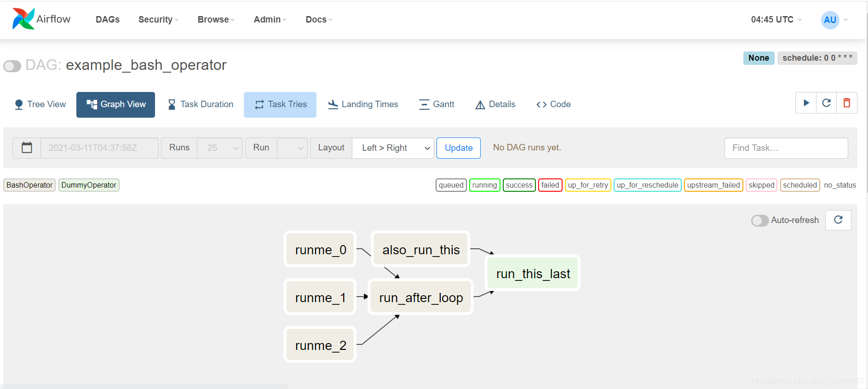
Task: Select the run_this_last task node
Action: coord(533,273)
